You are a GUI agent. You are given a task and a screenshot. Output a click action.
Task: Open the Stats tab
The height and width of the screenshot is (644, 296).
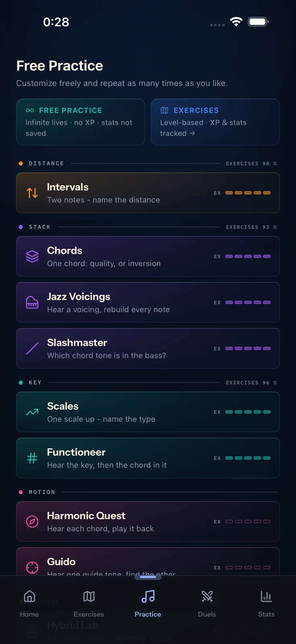point(266,603)
